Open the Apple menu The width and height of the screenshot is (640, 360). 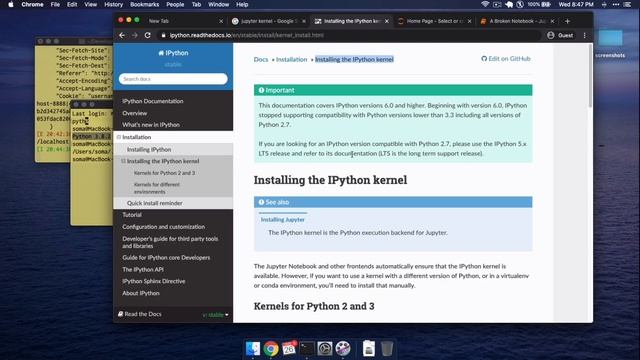(x=11, y=4)
